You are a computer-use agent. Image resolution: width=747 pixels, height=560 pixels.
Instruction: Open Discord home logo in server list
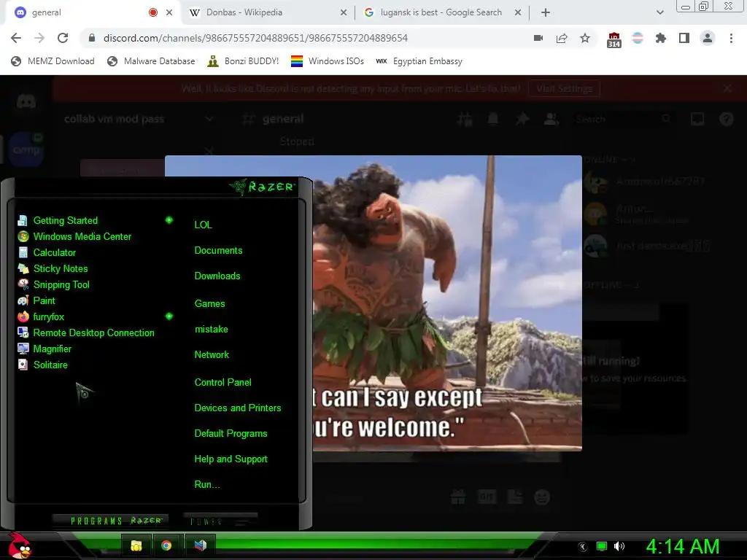coord(26,101)
